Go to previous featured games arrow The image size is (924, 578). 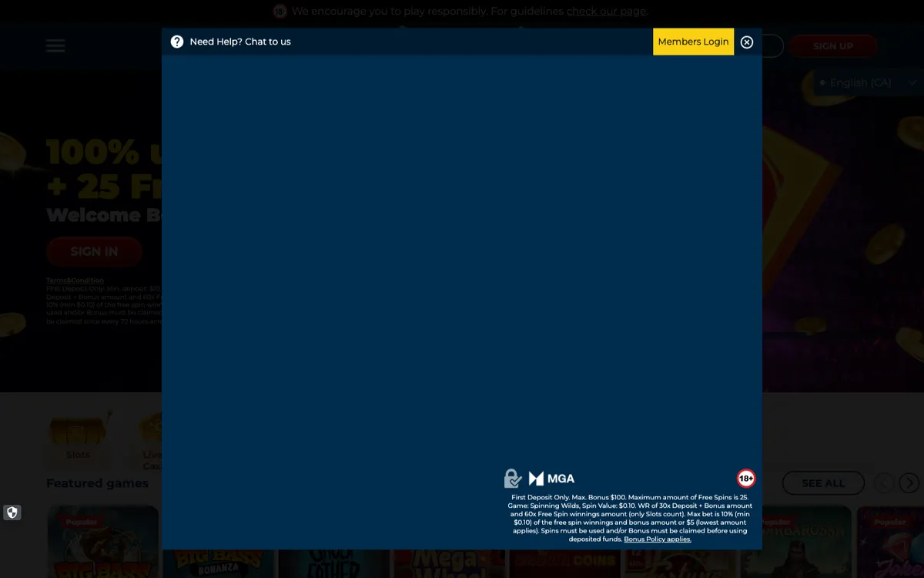(x=883, y=483)
